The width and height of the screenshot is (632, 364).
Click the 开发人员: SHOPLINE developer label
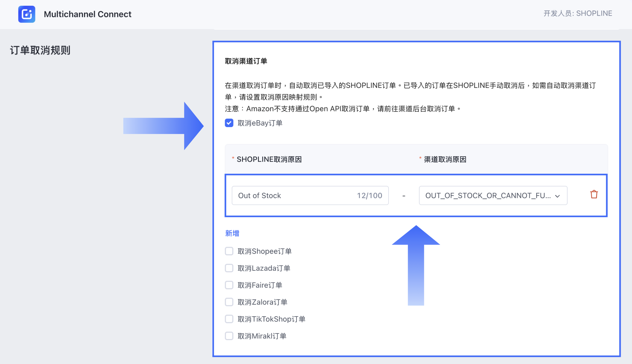coord(578,13)
